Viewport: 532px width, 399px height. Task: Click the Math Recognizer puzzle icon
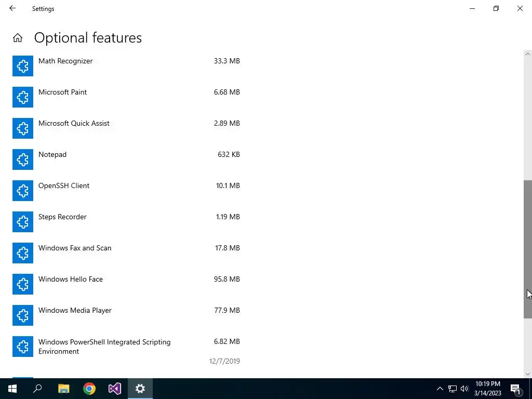click(x=23, y=66)
